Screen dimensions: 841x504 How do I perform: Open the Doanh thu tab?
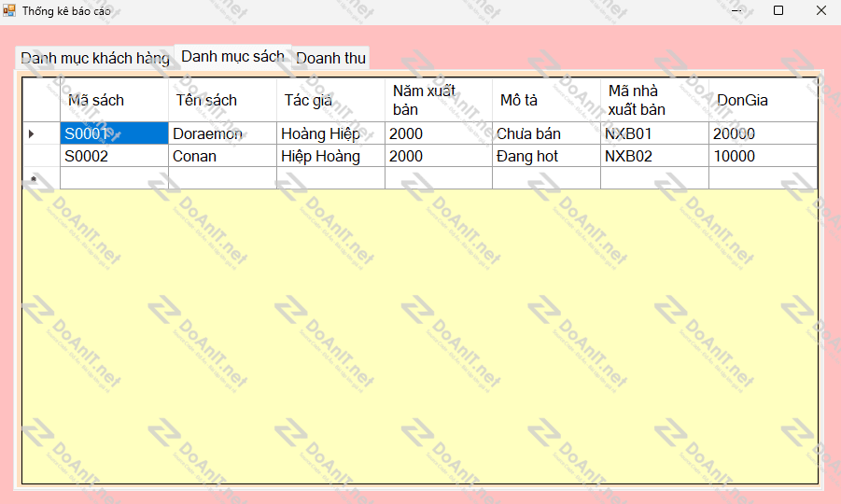coord(331,58)
